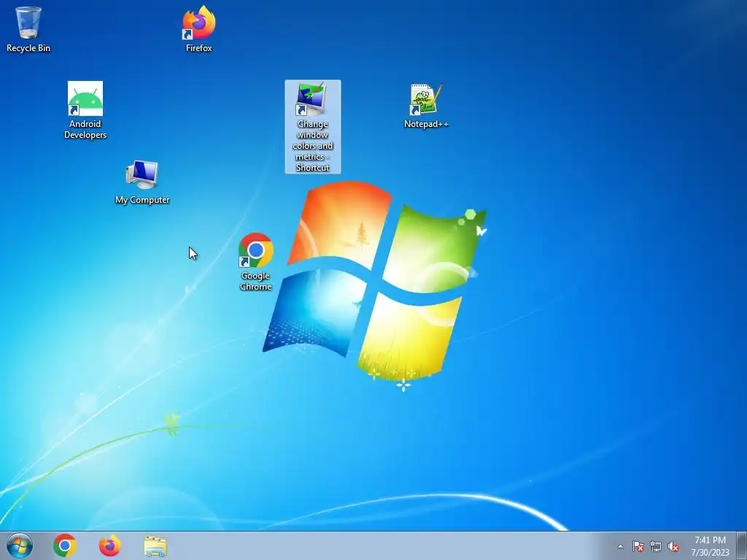
Task: Open network status icon in tray
Action: 656,546
